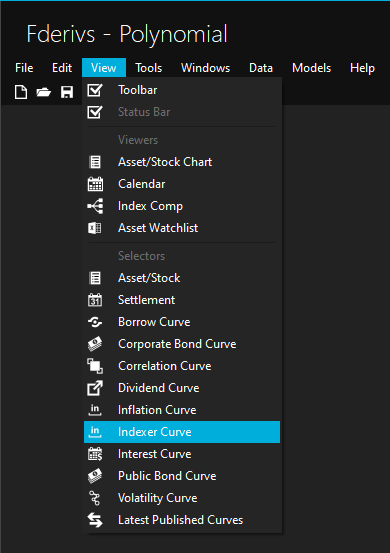Choose Indexer Curve highlighted entry
The width and height of the screenshot is (390, 553).
182,432
